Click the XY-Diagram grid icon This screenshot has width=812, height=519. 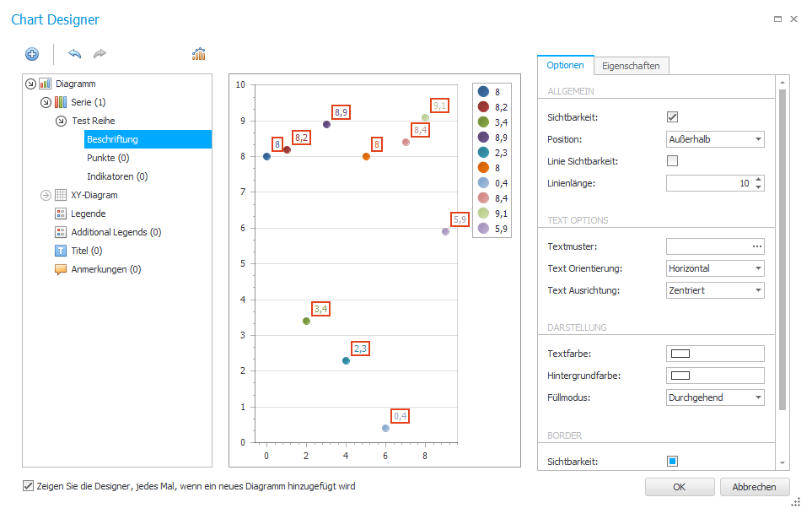click(x=61, y=195)
